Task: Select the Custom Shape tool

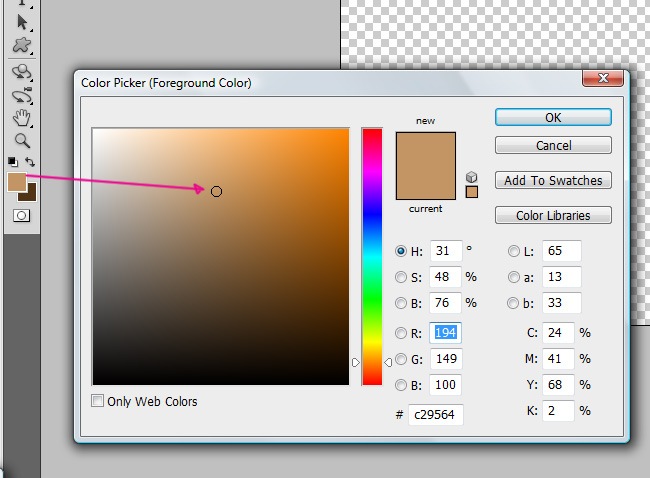Action: [22, 45]
